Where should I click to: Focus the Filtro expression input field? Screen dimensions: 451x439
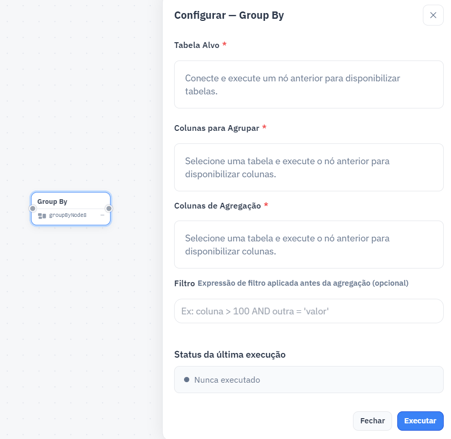[x=309, y=311]
